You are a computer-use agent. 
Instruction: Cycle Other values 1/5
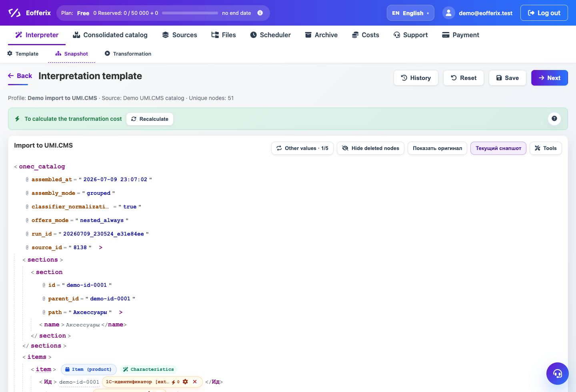tap(302, 148)
